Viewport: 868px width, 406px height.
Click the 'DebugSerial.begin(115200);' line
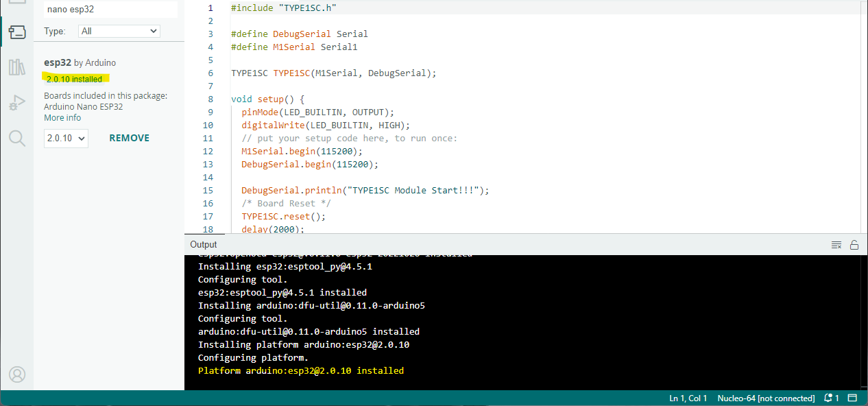[x=310, y=164]
